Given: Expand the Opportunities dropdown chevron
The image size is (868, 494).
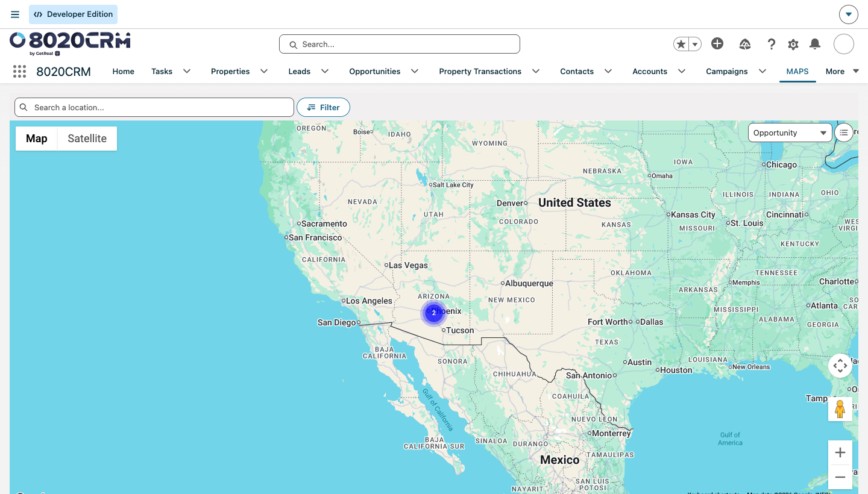Looking at the screenshot, I should coord(415,71).
